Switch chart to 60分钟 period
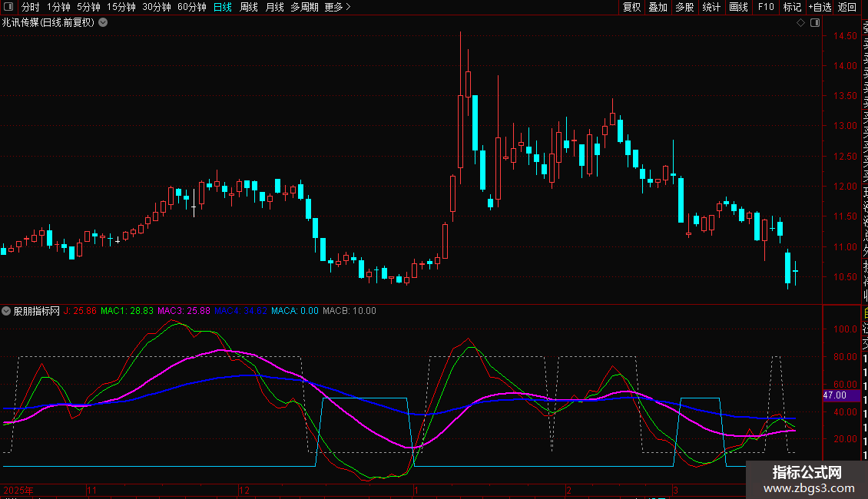 click(x=191, y=7)
